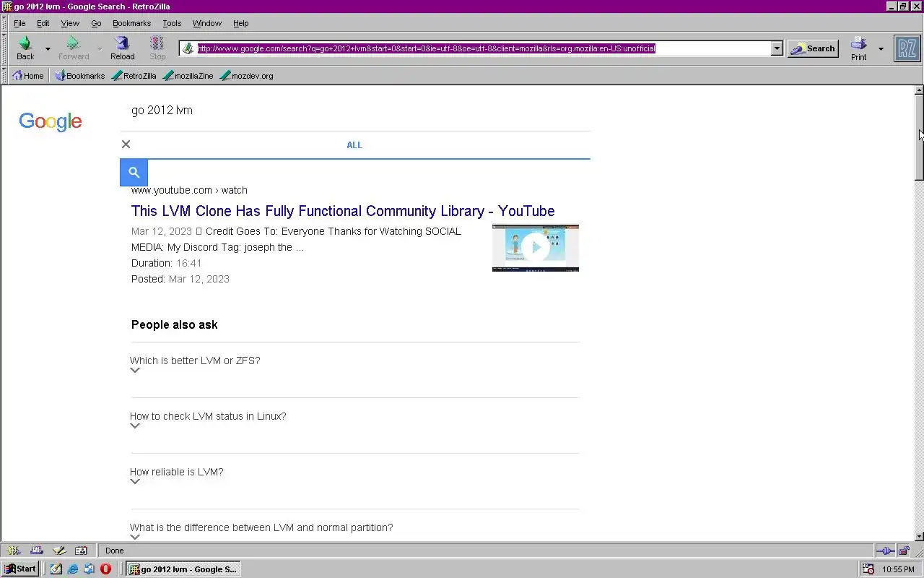
Task: Click the 'Posted: Mar 12, 2023' text
Action: pos(180,279)
